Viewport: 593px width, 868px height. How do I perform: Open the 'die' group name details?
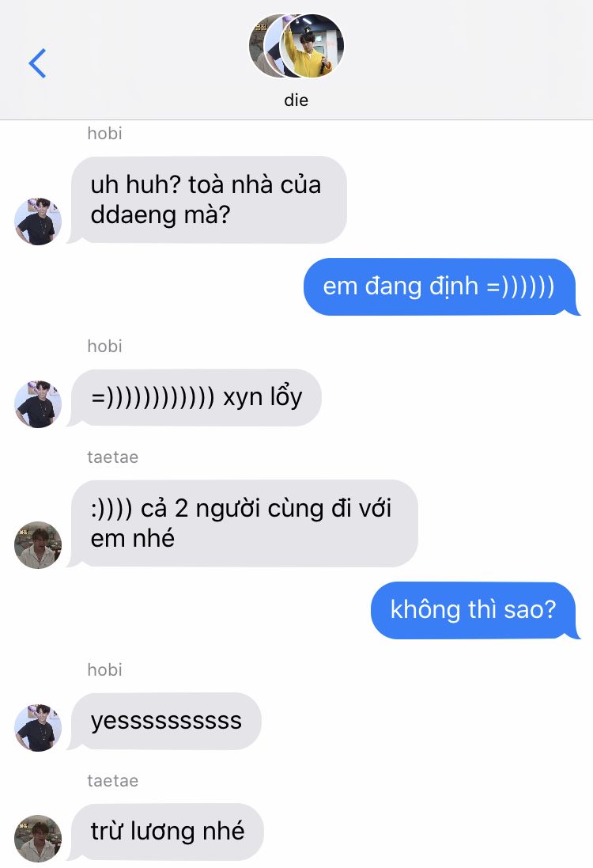296,100
